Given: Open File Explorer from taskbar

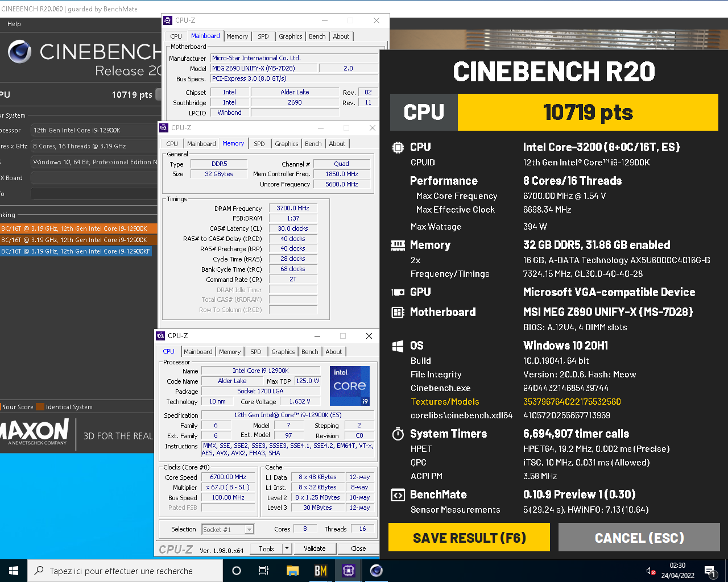Looking at the screenshot, I should 292,571.
